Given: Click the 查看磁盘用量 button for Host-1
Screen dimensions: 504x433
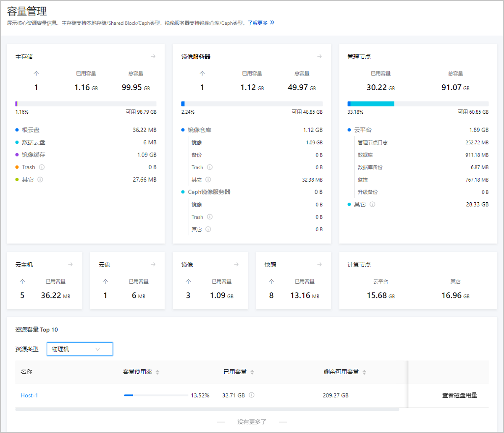Looking at the screenshot, I should (x=459, y=395).
